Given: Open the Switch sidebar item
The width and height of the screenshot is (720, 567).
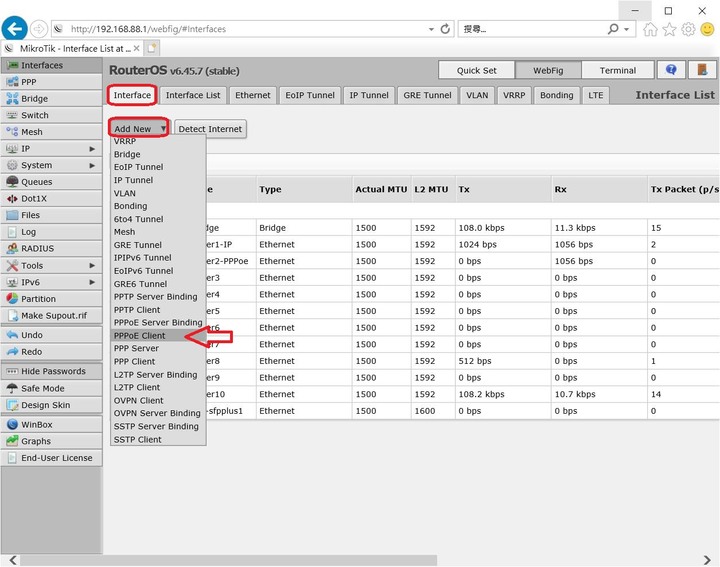Looking at the screenshot, I should (51, 115).
